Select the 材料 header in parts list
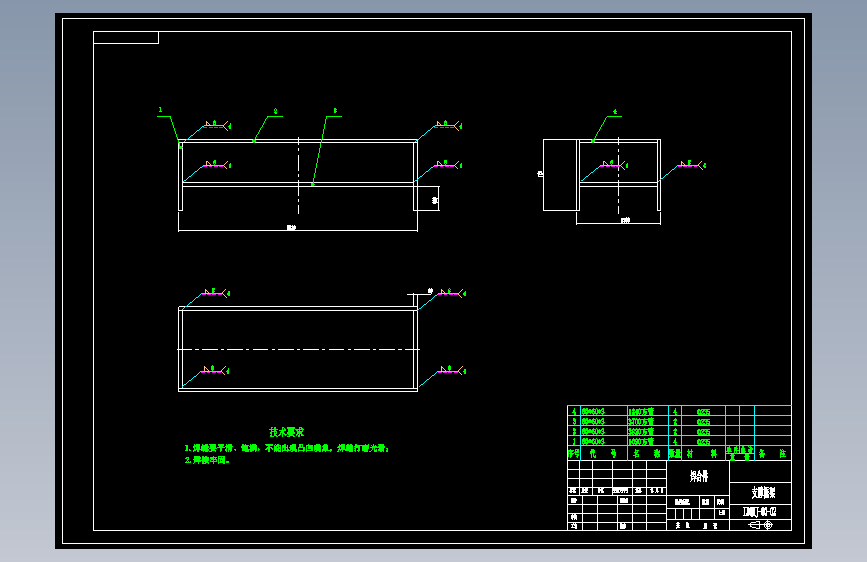This screenshot has width=867, height=562. point(702,454)
